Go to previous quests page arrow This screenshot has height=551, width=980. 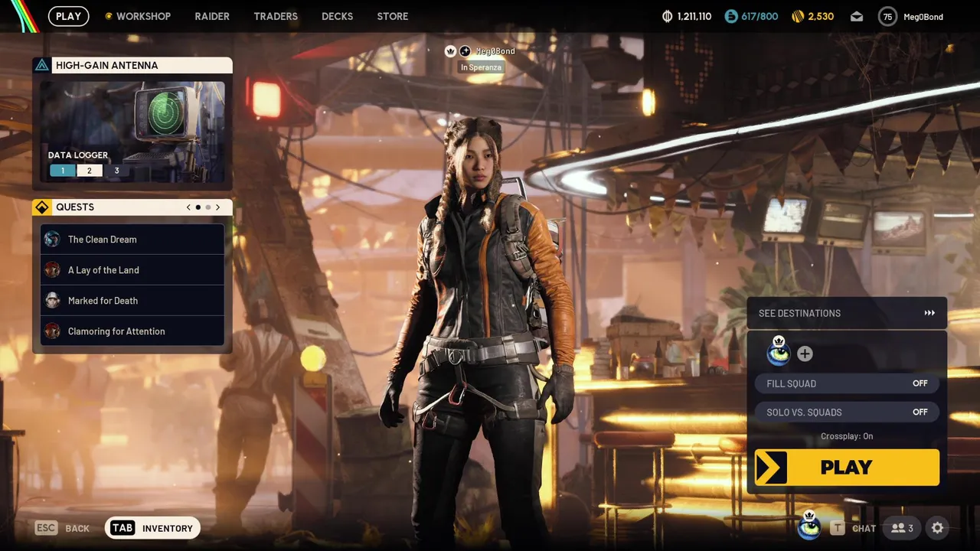(x=189, y=207)
